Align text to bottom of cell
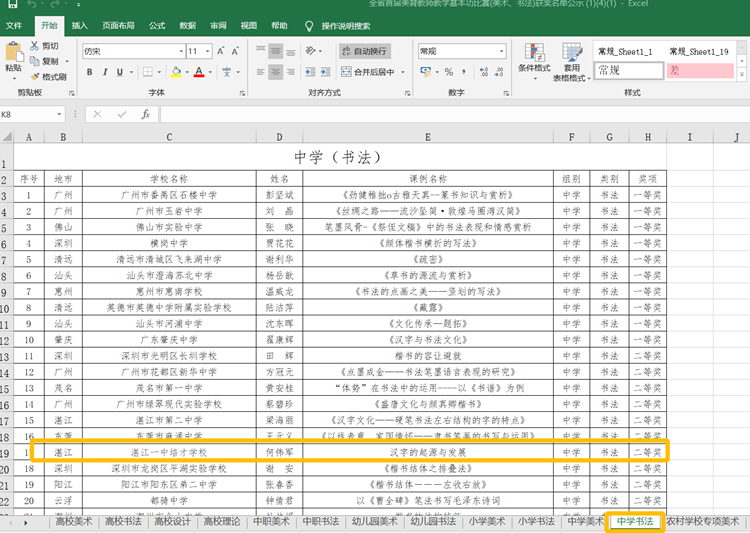 click(291, 51)
